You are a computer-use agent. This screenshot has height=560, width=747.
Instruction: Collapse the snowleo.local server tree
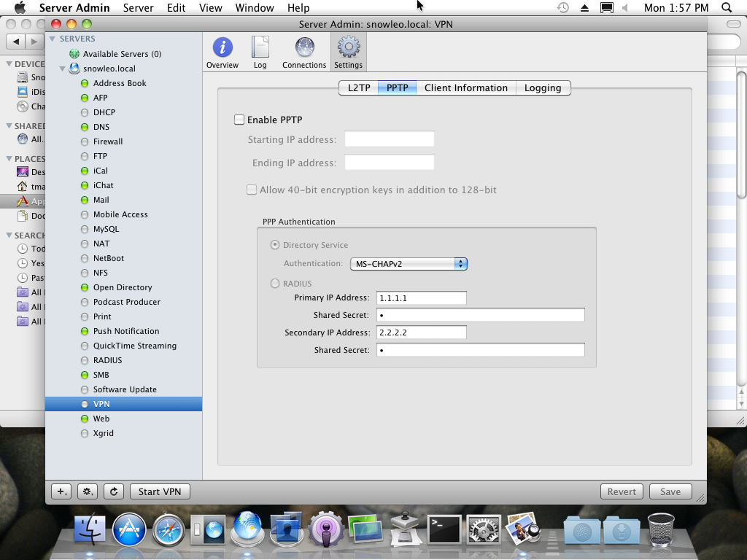pyautogui.click(x=63, y=69)
